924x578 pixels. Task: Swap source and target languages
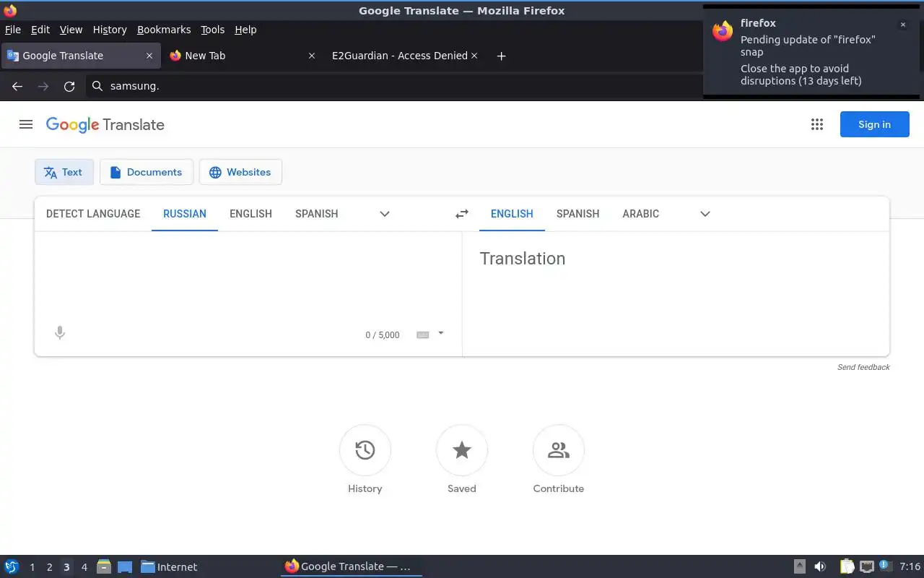coord(462,214)
